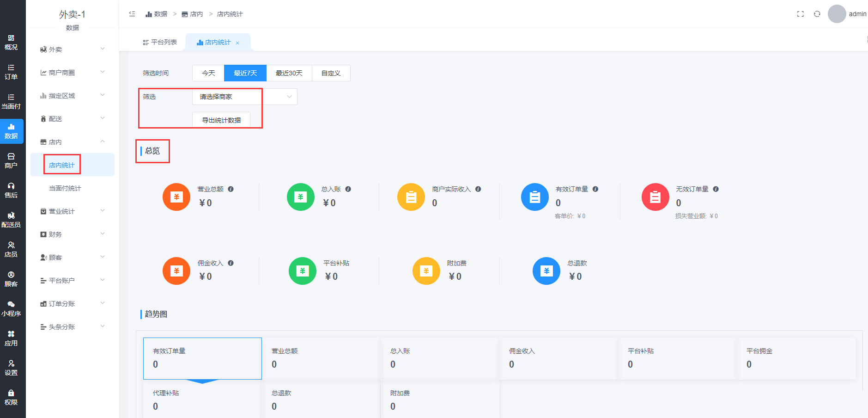
Task: Click the info icon beside 无效订单量
Action: tap(716, 189)
